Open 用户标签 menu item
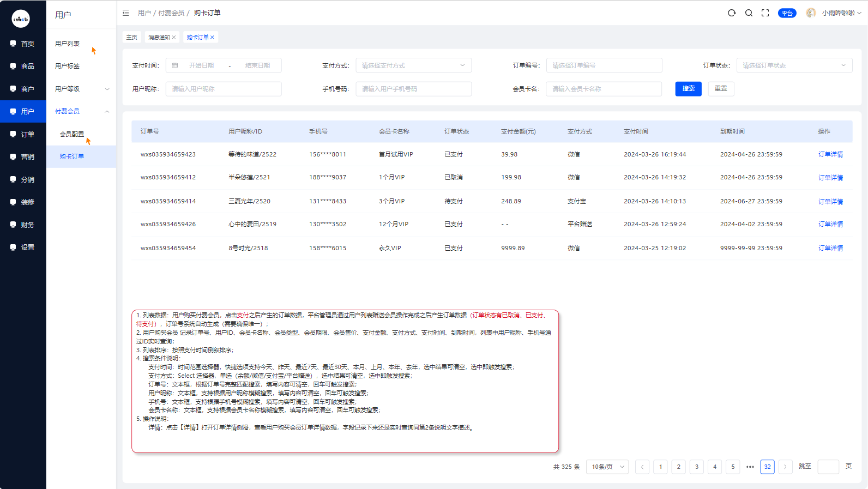The height and width of the screenshot is (489, 868). pyautogui.click(x=68, y=66)
